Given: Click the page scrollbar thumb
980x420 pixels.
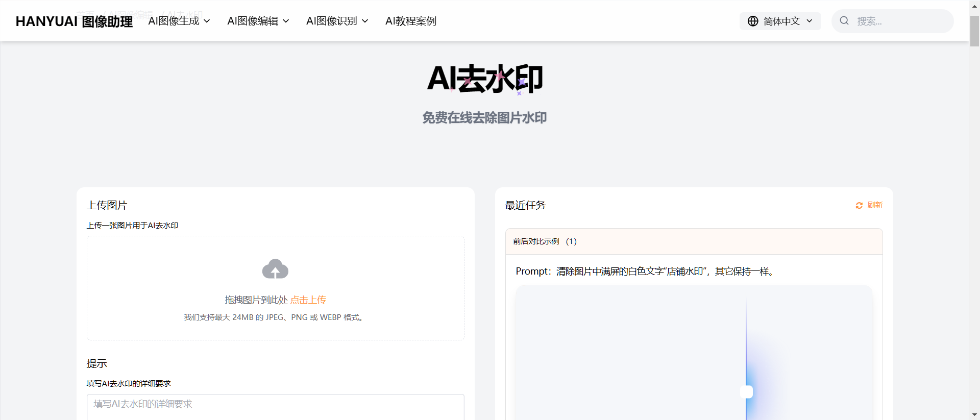Looking at the screenshot, I should click(x=974, y=31).
